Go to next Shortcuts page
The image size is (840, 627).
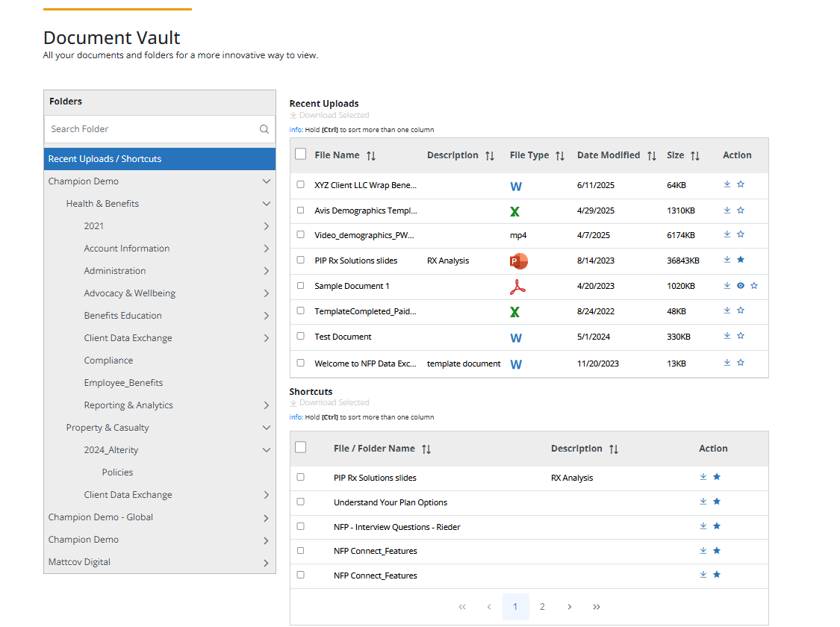click(570, 607)
